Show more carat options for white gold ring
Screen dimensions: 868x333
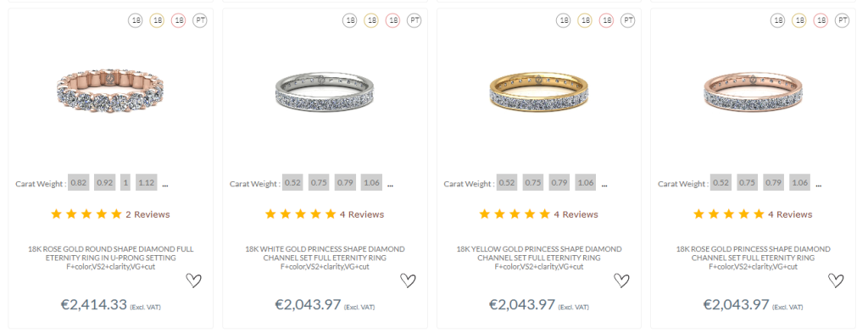[x=390, y=185]
